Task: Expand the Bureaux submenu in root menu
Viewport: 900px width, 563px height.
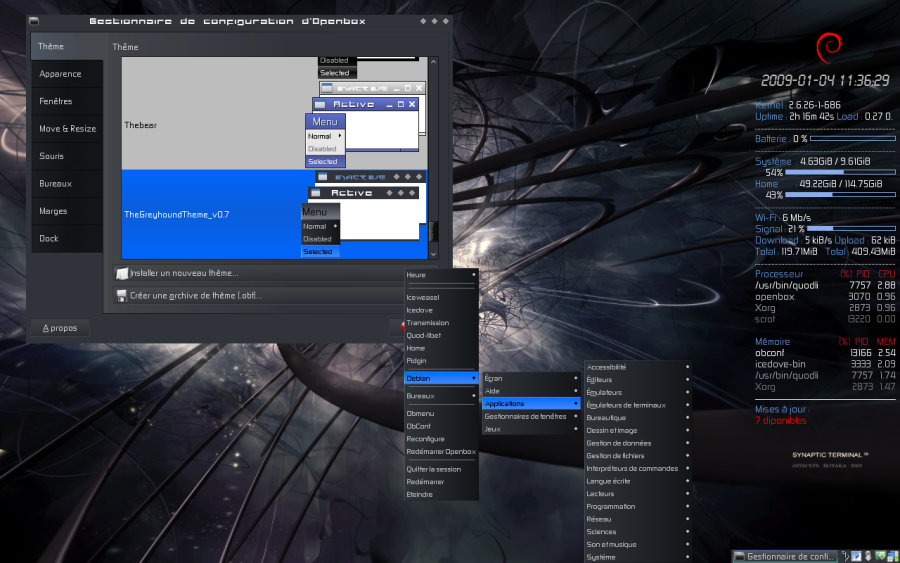Action: click(x=441, y=396)
